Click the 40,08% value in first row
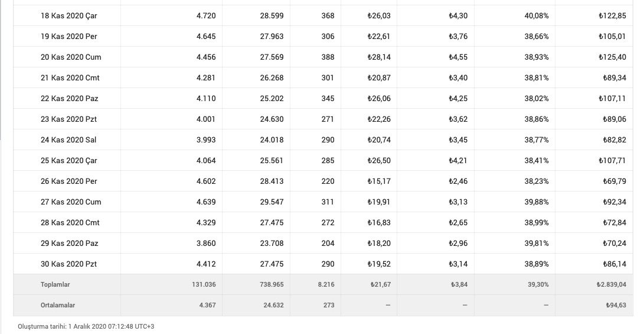The image size is (644, 334). [x=537, y=16]
